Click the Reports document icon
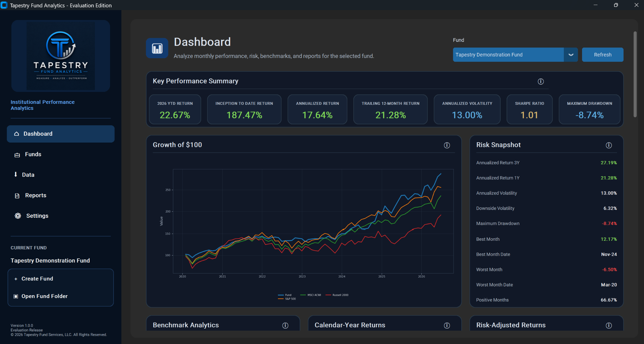This screenshot has height=344, width=644. coord(17,195)
